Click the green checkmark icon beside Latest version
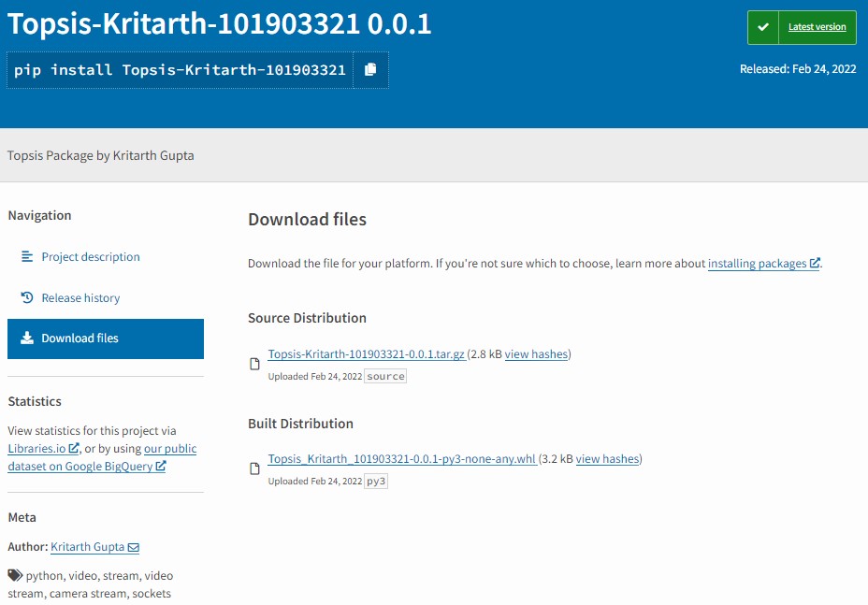The width and height of the screenshot is (868, 605). point(763,27)
